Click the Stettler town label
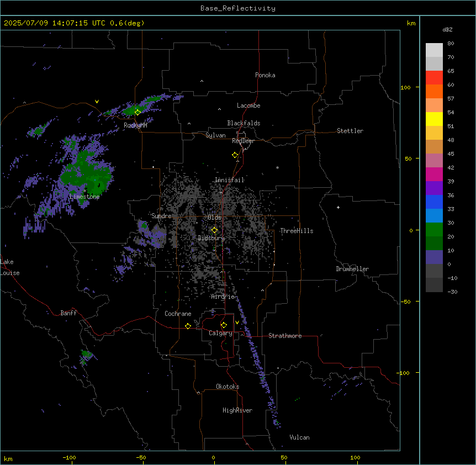Screen dimensions: 476x465 350,131
